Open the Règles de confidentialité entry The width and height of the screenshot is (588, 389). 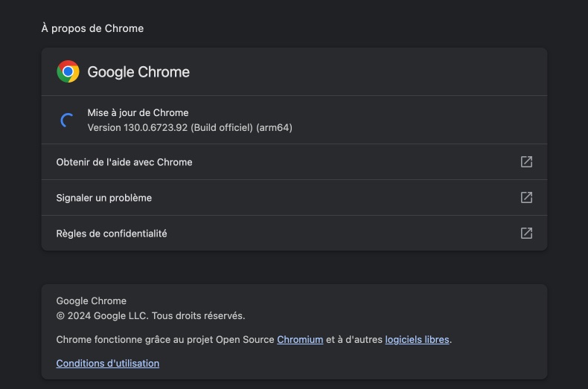[294, 233]
